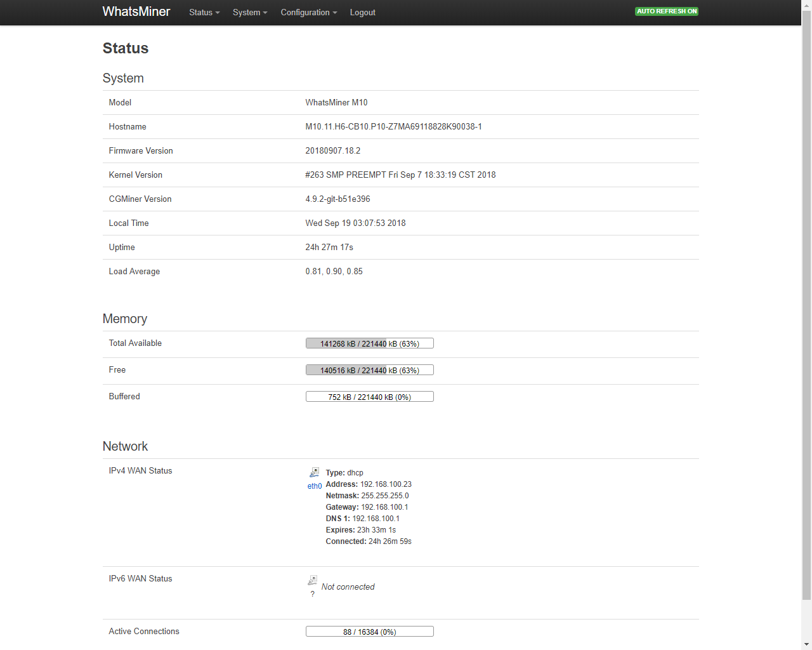Click the Type dhcp line
Image resolution: width=812 pixels, height=650 pixels.
point(344,473)
